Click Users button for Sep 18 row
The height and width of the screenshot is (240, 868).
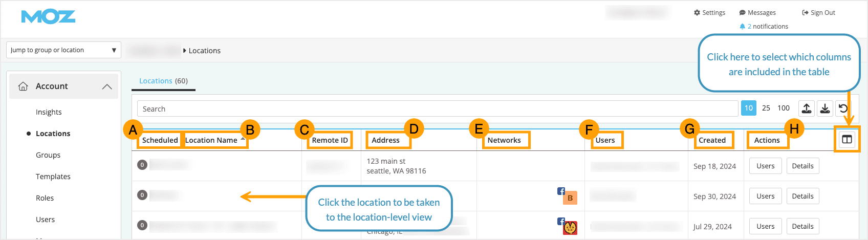tap(765, 166)
